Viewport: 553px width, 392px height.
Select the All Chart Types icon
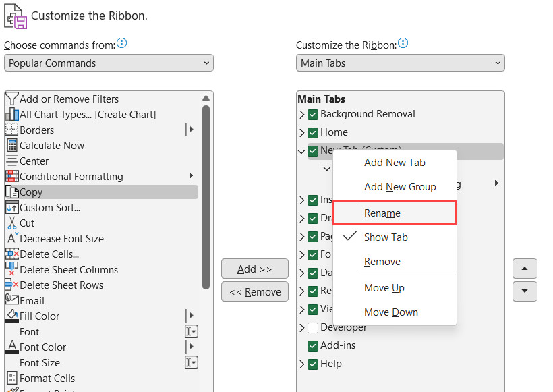pyautogui.click(x=11, y=114)
